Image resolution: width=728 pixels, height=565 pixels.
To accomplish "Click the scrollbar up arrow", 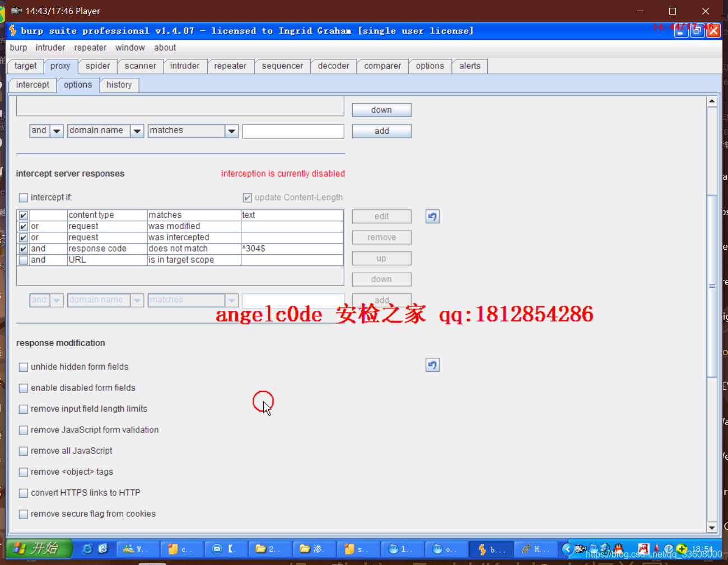I will pyautogui.click(x=712, y=101).
